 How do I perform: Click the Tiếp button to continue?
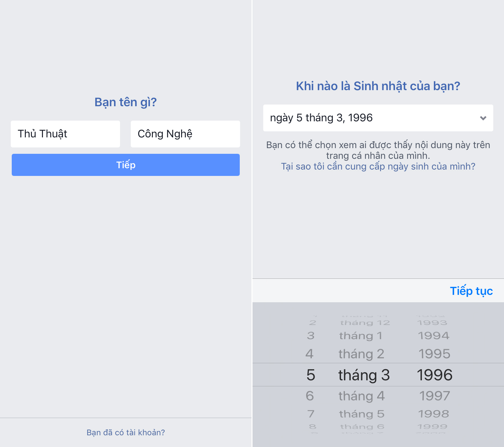click(125, 165)
